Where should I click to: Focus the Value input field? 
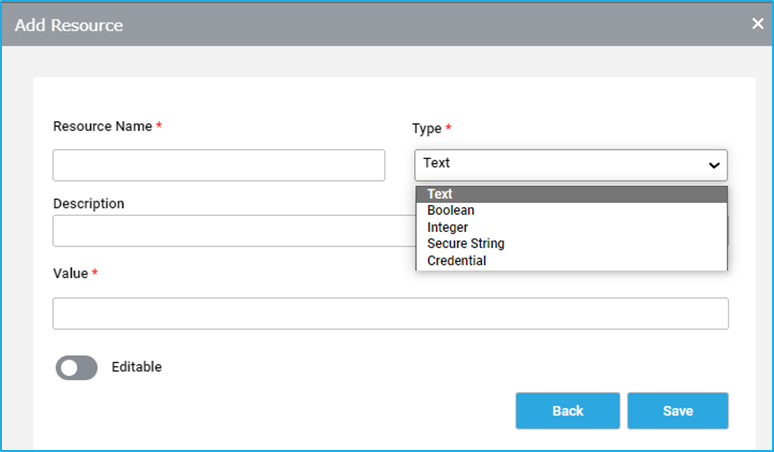point(390,313)
